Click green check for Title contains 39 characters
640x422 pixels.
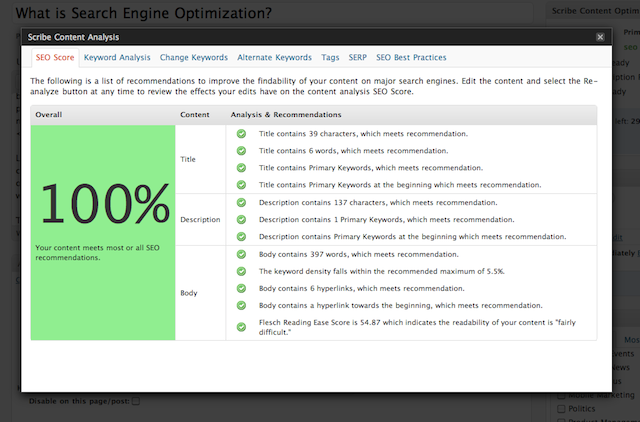(x=241, y=134)
